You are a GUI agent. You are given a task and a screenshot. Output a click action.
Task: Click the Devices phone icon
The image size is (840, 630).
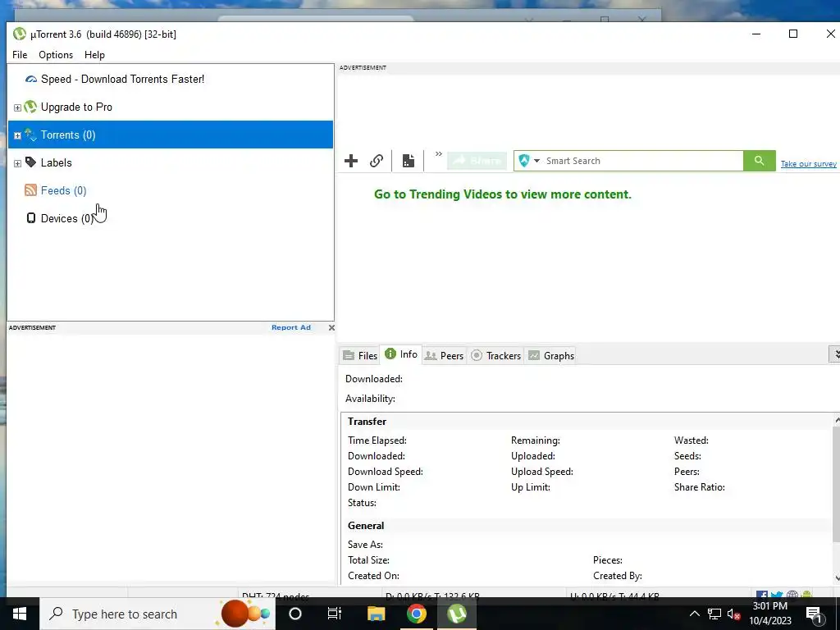click(31, 218)
